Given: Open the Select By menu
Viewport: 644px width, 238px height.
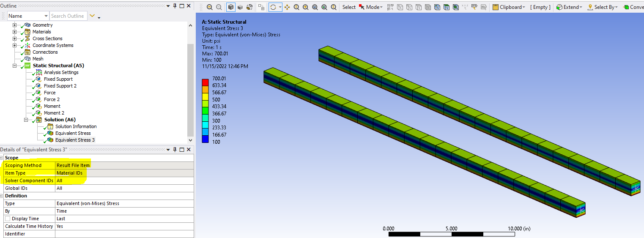Looking at the screenshot, I should tap(606, 7).
